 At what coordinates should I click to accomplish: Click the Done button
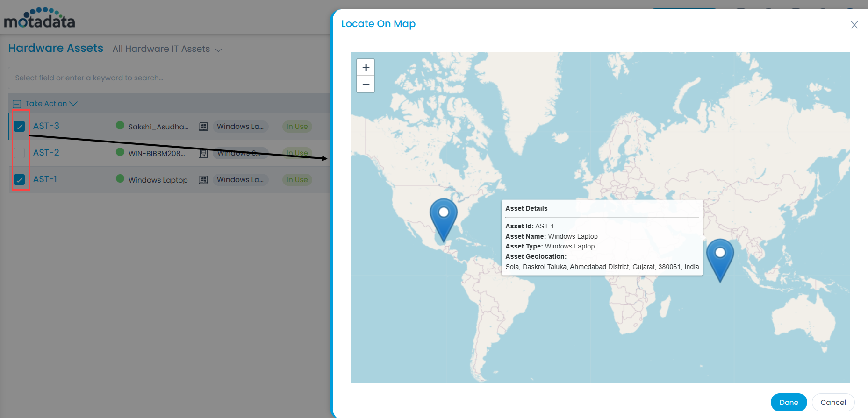click(789, 402)
